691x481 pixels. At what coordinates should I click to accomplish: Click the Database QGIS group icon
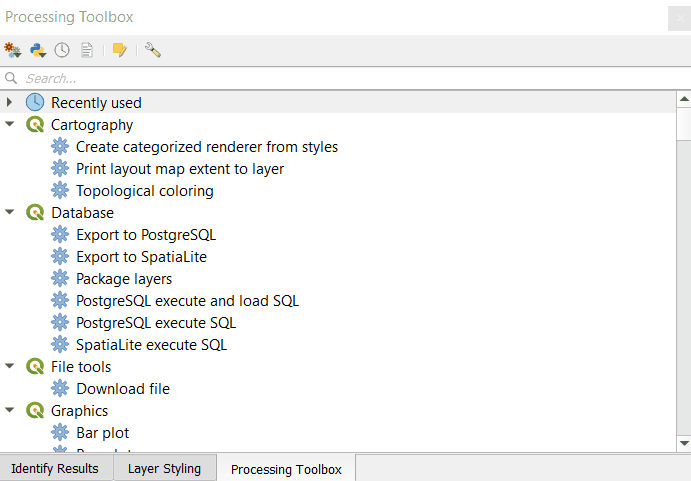[x=35, y=213]
